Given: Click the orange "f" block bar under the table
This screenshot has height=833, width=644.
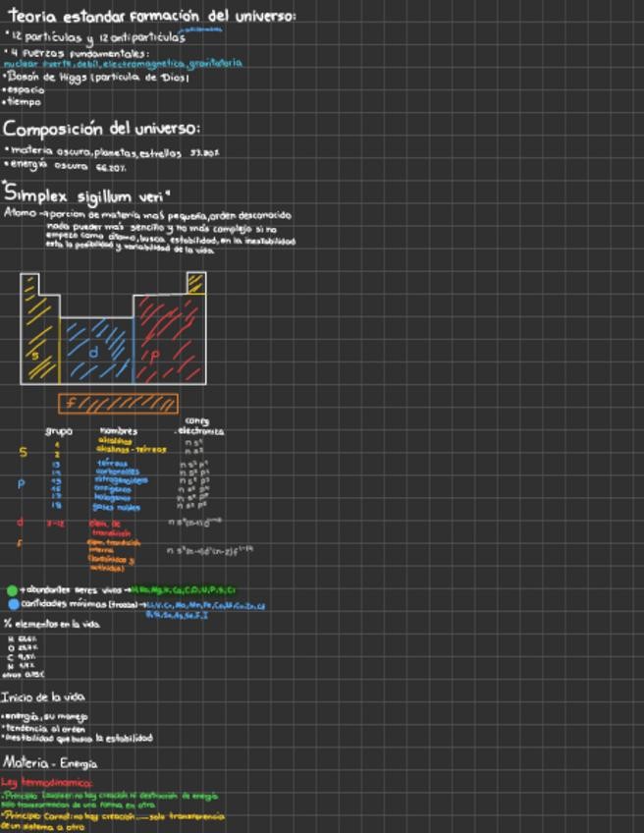Looking at the screenshot, I should 118,404.
